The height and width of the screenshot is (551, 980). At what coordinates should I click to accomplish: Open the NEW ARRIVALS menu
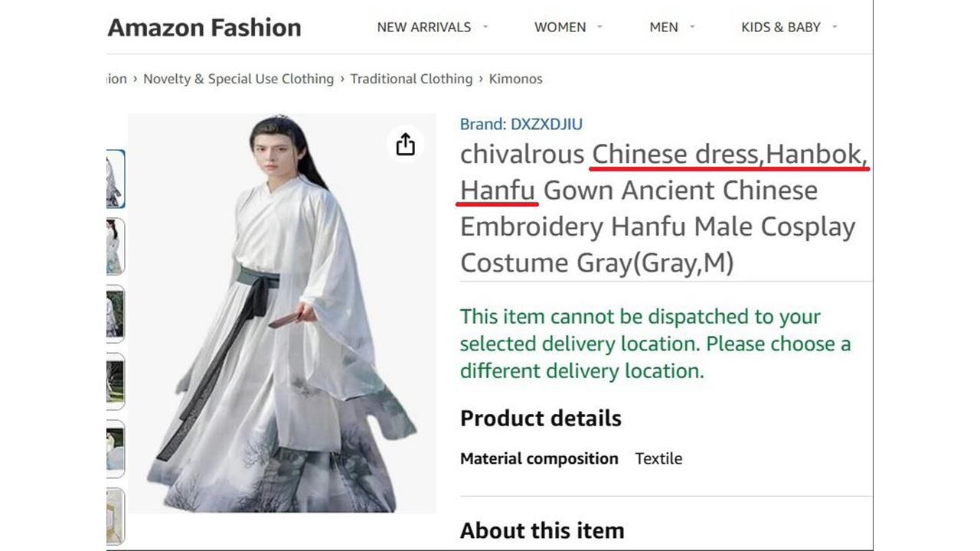click(424, 27)
